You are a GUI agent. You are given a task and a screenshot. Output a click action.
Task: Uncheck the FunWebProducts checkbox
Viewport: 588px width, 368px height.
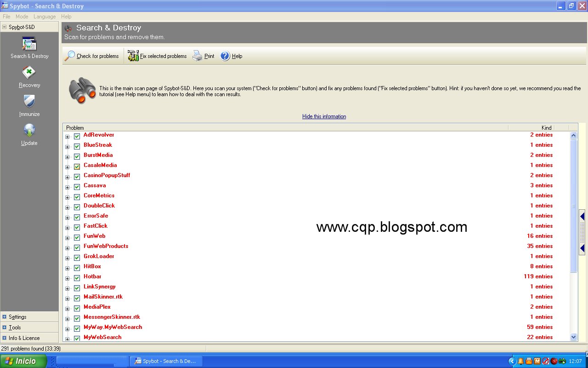pyautogui.click(x=77, y=248)
